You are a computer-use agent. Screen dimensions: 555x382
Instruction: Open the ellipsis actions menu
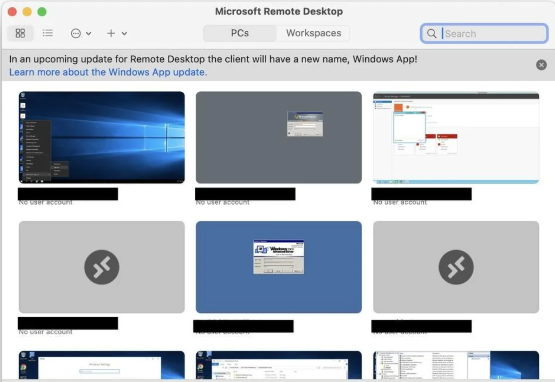tap(81, 33)
